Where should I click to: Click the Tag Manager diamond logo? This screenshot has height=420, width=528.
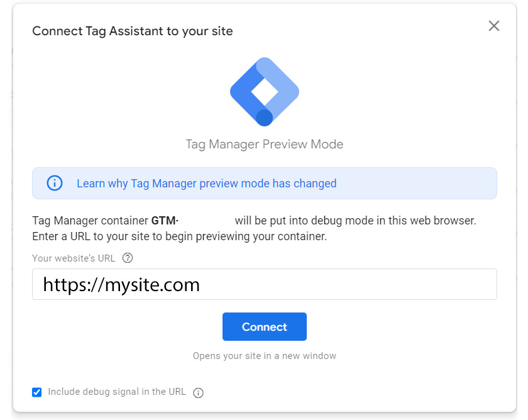coord(265,92)
